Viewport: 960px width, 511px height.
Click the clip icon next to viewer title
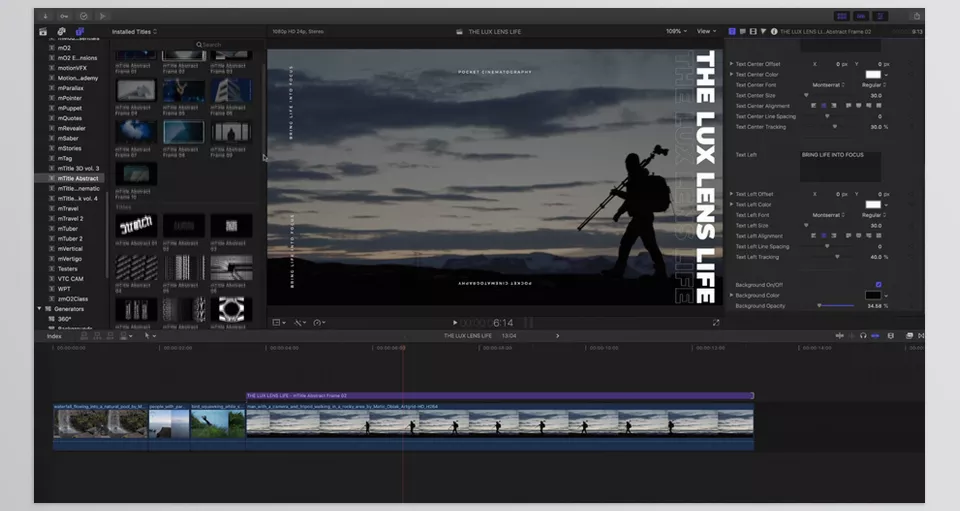point(459,32)
